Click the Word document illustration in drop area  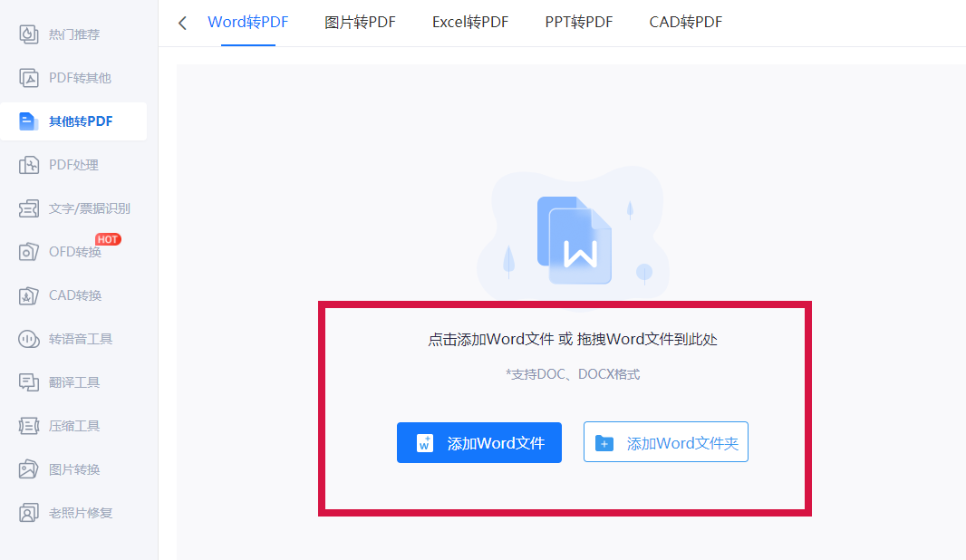tap(575, 240)
